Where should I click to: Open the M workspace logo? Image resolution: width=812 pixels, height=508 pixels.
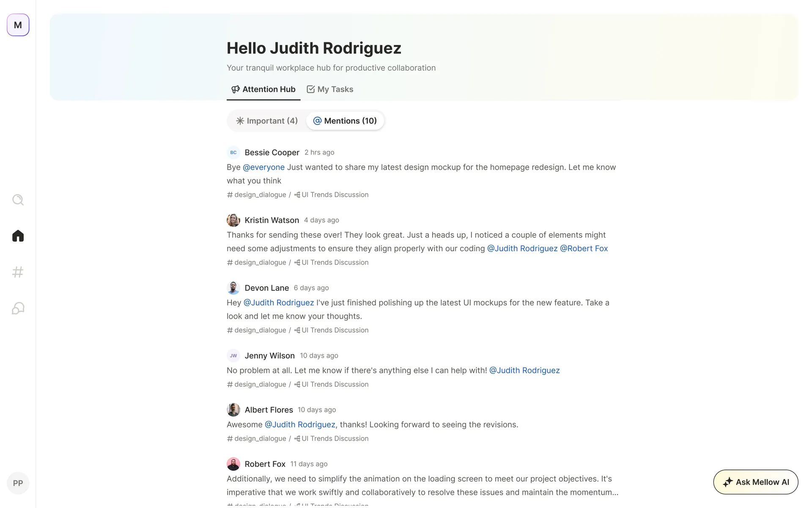[18, 25]
